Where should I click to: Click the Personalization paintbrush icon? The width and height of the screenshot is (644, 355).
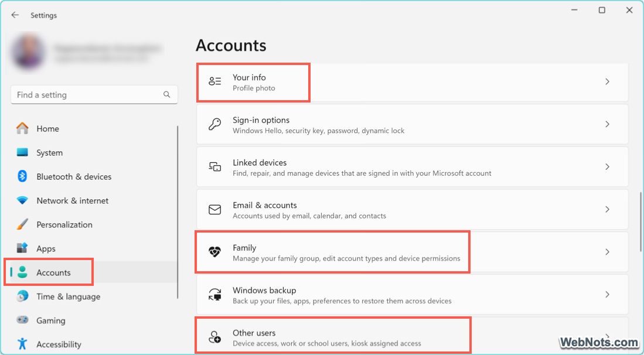click(22, 224)
